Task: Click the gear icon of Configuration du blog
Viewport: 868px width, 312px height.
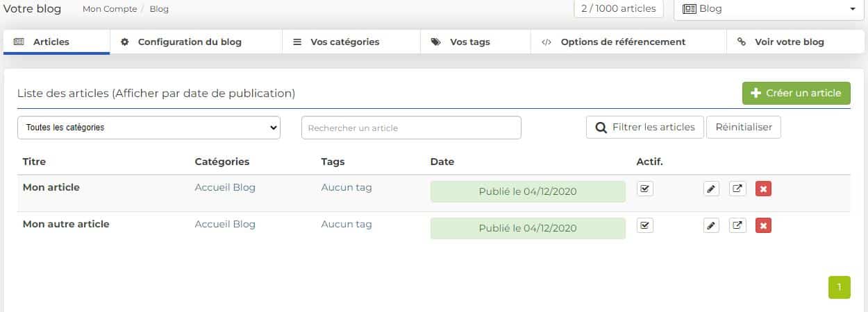Action: 125,42
